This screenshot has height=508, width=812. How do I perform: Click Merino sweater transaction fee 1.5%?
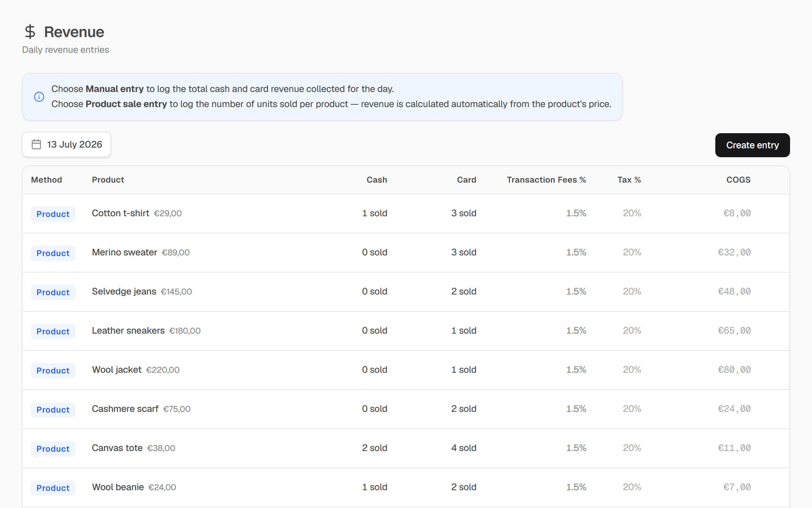(576, 252)
